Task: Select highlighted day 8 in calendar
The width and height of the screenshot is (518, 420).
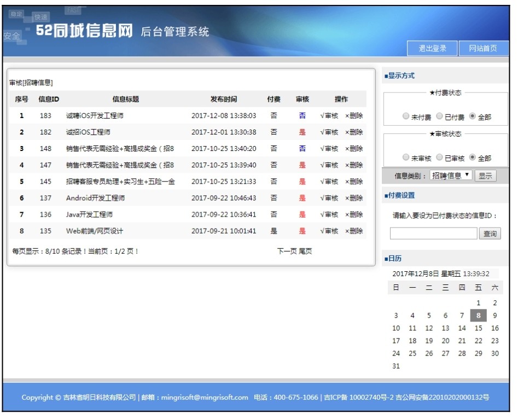Action: pyautogui.click(x=479, y=316)
